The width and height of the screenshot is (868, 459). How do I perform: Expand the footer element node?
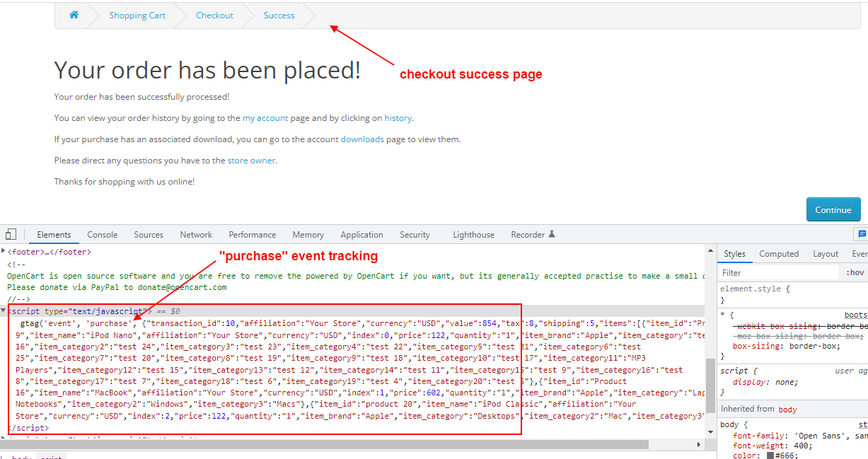4,251
